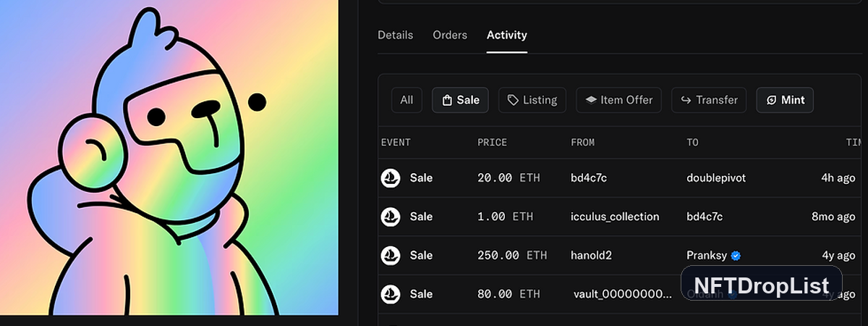Click the OpenSea icon on the 1.00 ETH sale
The width and height of the screenshot is (868, 326).
[x=391, y=217]
